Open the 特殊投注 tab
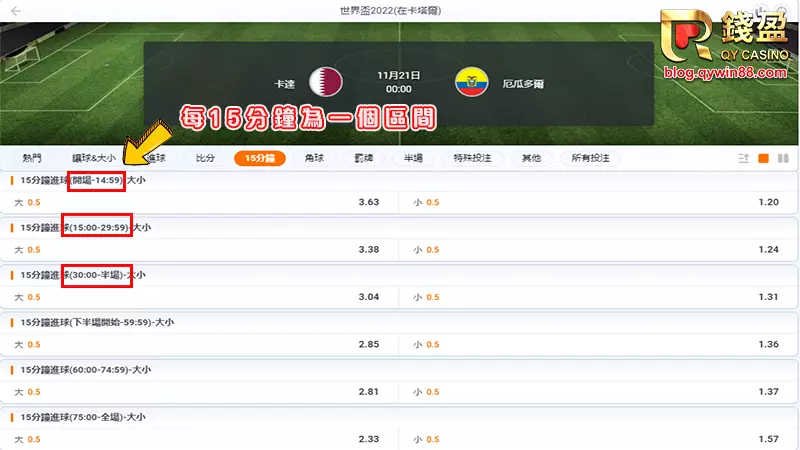 [x=470, y=158]
